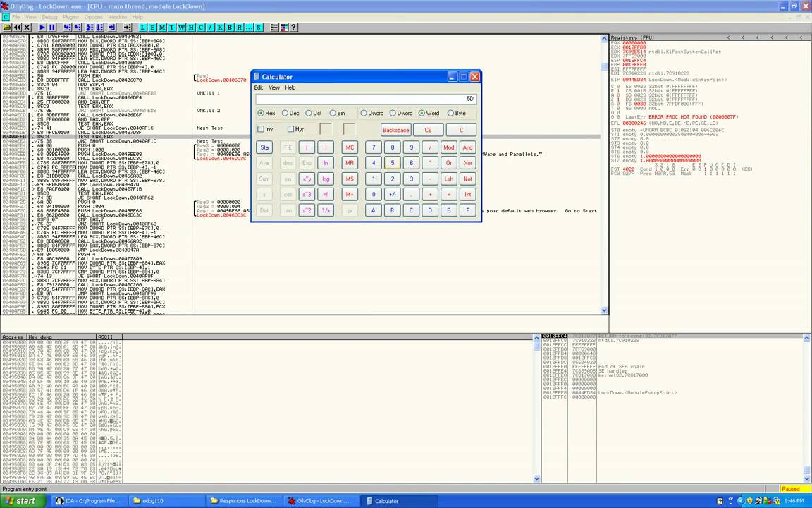Restart the debugged program with the rewind icon

[17, 28]
